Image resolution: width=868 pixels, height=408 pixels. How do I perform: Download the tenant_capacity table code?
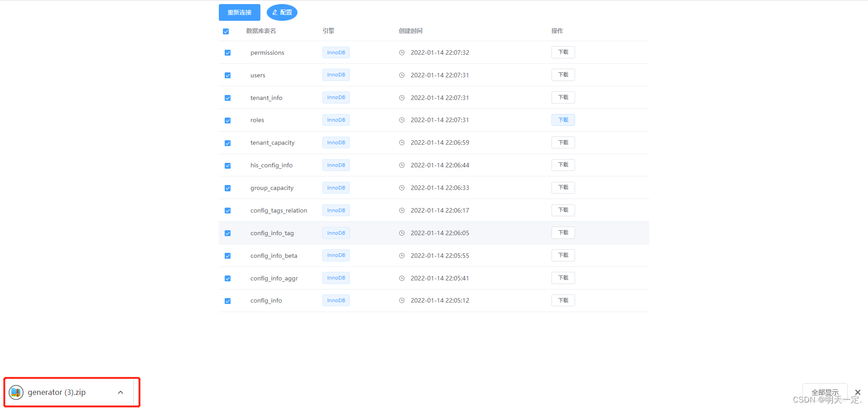coord(563,142)
